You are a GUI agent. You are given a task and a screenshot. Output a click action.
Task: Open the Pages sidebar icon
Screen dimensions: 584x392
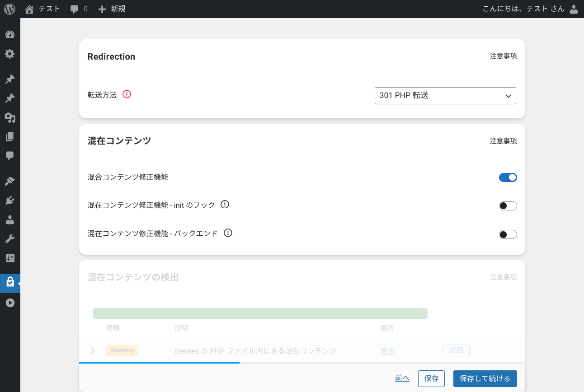click(10, 137)
